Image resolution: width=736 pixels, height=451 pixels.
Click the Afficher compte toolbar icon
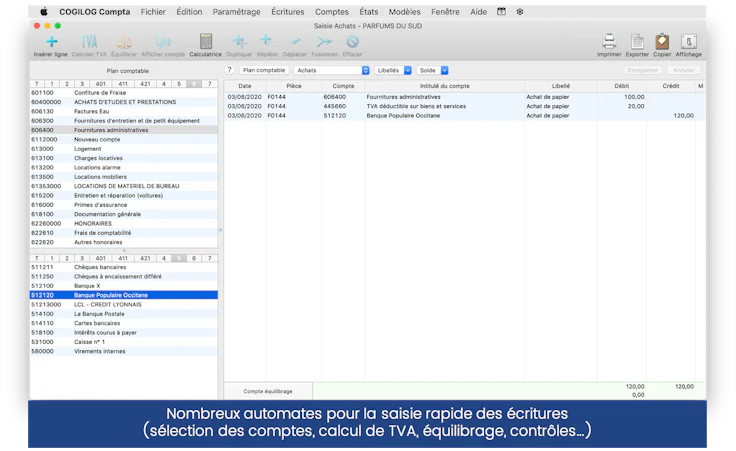[x=163, y=42]
